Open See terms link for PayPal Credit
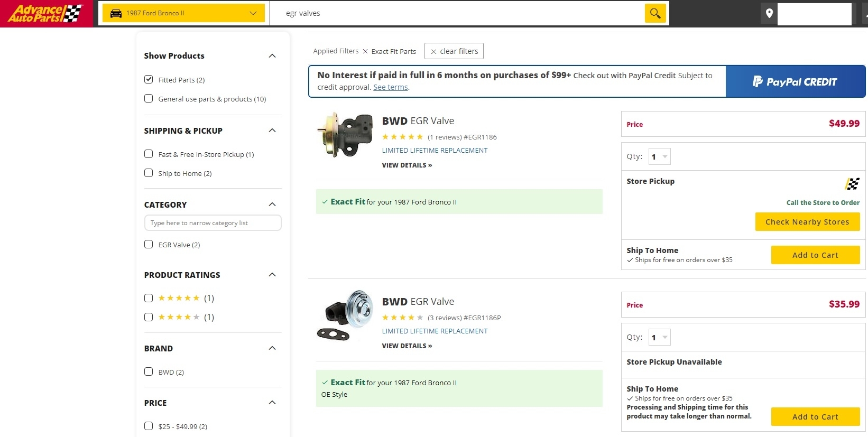 390,87
